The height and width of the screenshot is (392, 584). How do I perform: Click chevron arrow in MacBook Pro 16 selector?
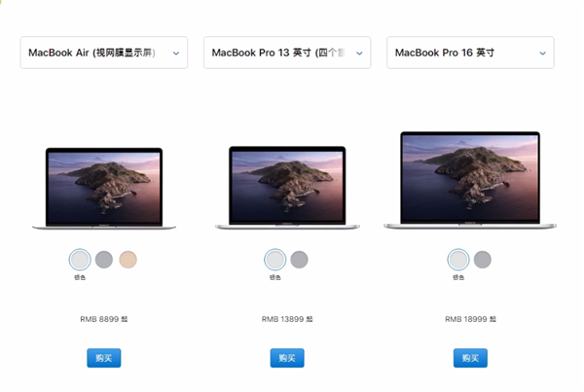pyautogui.click(x=543, y=53)
